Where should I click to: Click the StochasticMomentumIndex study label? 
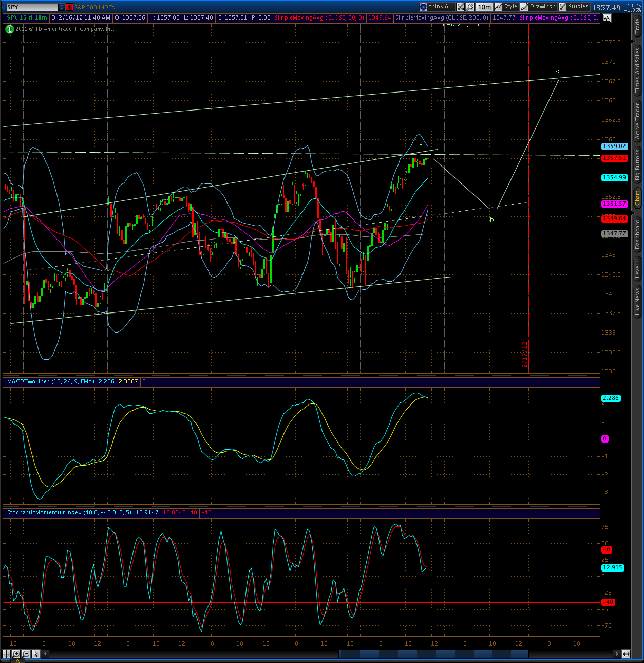(69, 513)
